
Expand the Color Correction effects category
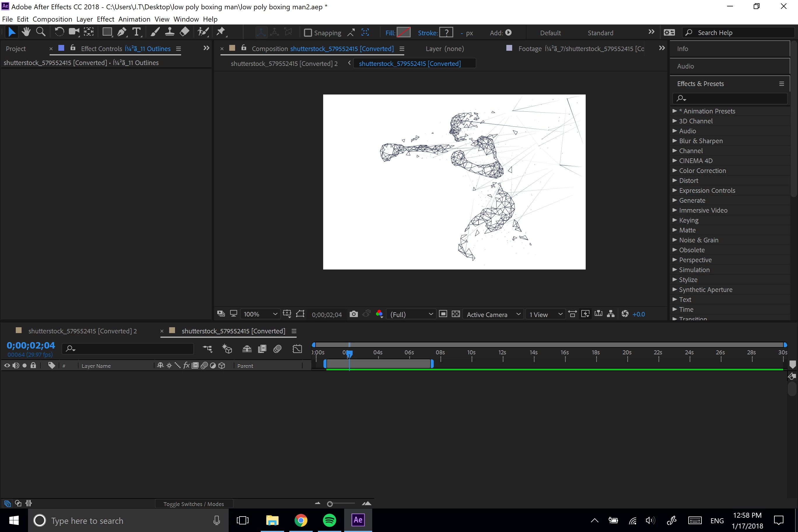click(x=675, y=171)
